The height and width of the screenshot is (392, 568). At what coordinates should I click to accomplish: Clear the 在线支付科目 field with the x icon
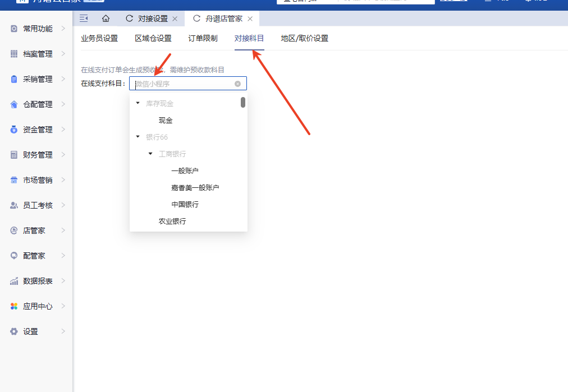click(237, 84)
